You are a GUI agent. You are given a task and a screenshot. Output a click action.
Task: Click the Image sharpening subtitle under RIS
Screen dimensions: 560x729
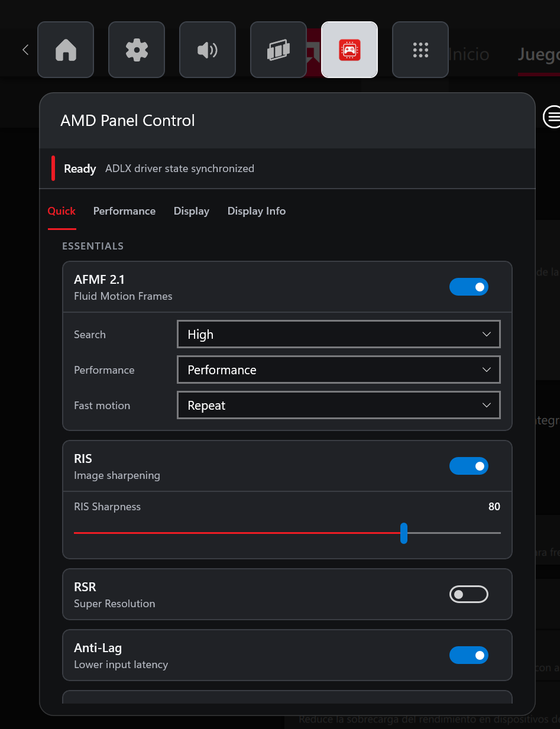[117, 475]
